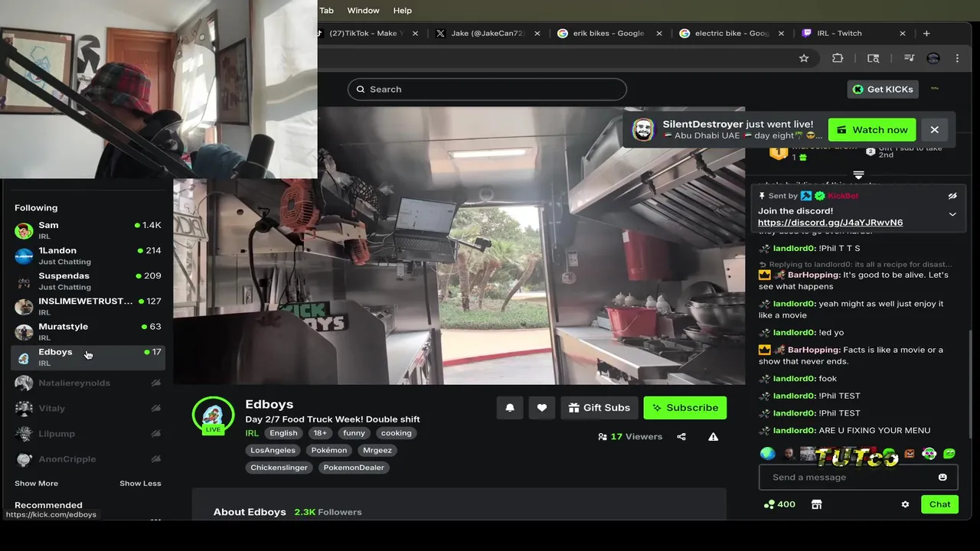This screenshot has width=980, height=551.
Task: Switch to the electric bike Google tab
Action: pos(730,33)
